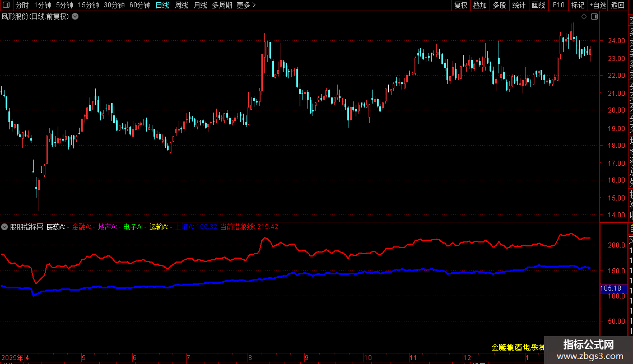The image size is (633, 364).
Task: Add stock with +自选 button
Action: click(598, 5)
